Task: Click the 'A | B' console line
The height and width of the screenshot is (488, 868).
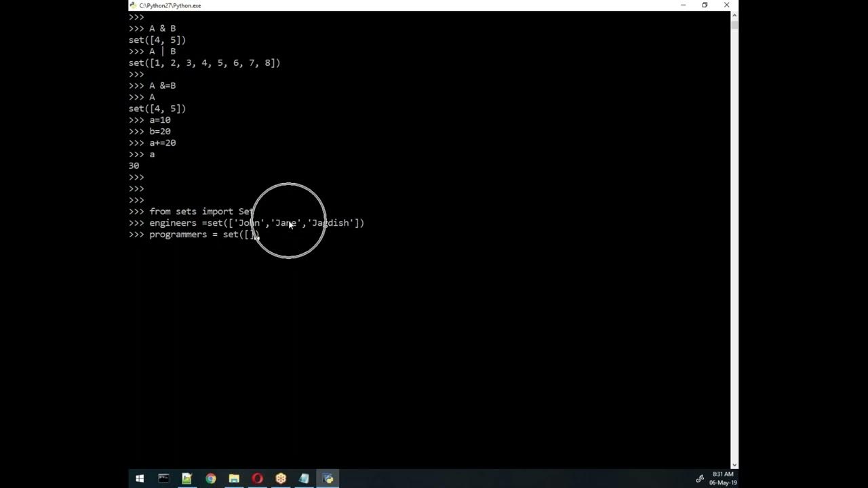Action: (152, 52)
